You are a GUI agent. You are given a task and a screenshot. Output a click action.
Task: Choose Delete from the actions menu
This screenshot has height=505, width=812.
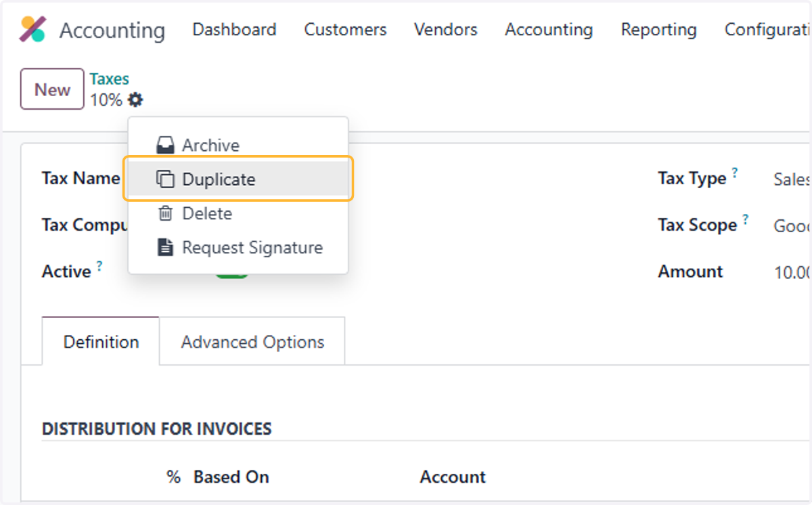[x=238, y=213]
